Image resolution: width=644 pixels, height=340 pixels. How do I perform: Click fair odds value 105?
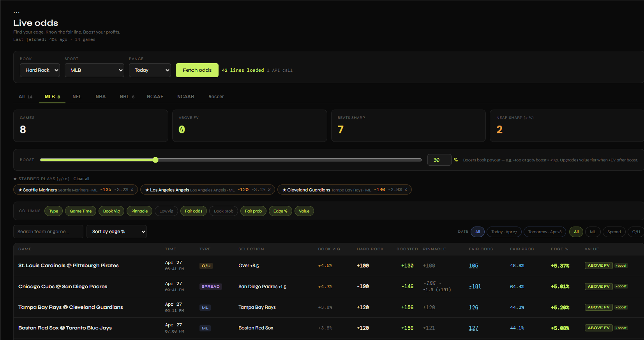point(473,266)
